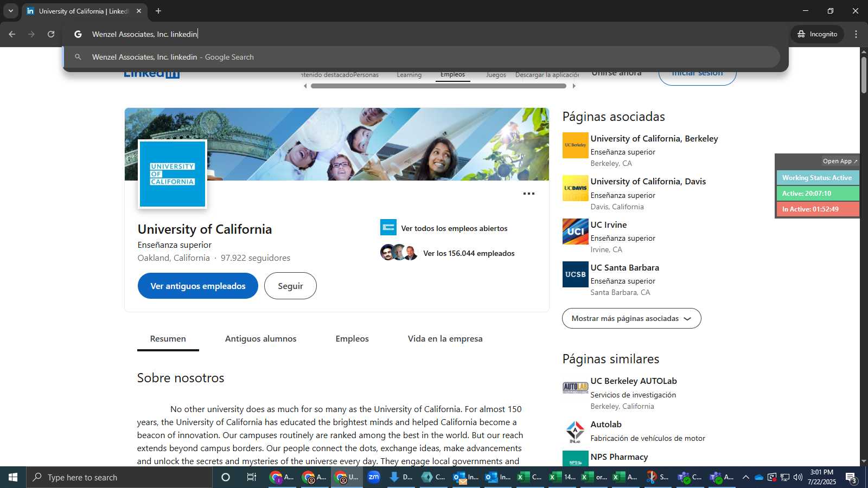The height and width of the screenshot is (488, 868).
Task: Click the browser forward arrow
Action: click(31, 34)
